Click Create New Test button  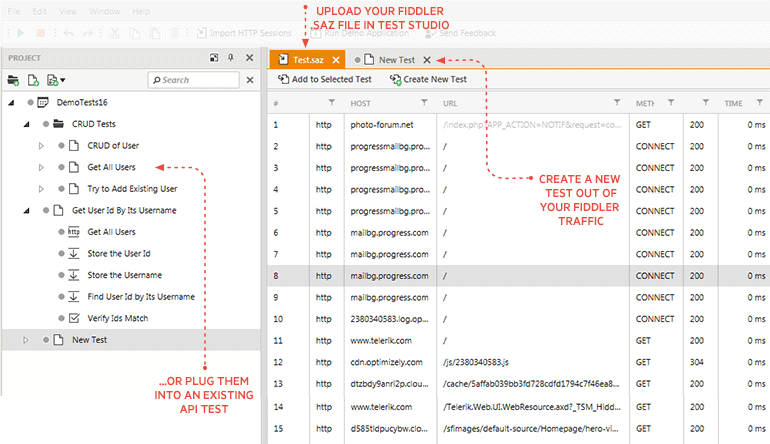[428, 79]
